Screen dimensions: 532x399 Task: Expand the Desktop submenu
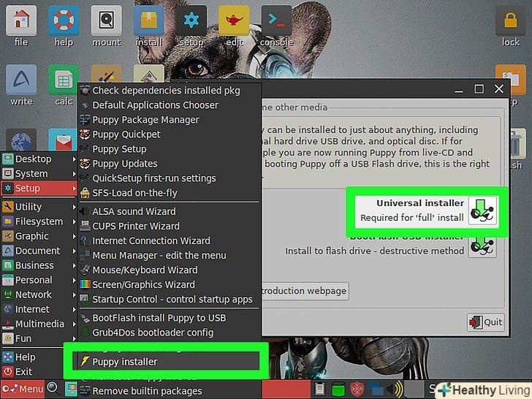39,159
